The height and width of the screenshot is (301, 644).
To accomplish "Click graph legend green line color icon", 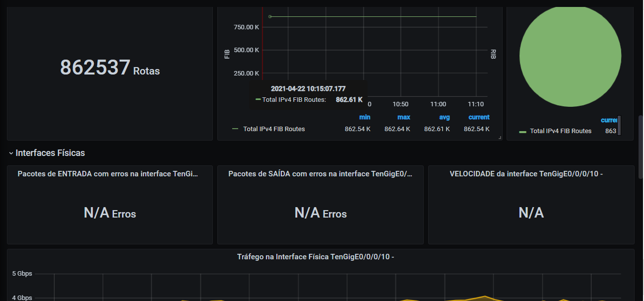I will click(235, 129).
